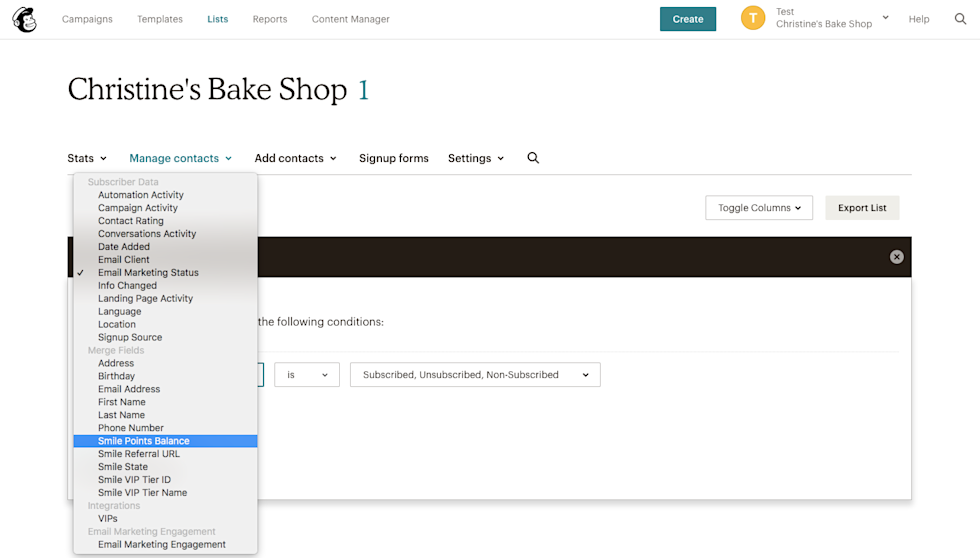The image size is (980, 558).
Task: Select Date Added option
Action: [x=165, y=247]
